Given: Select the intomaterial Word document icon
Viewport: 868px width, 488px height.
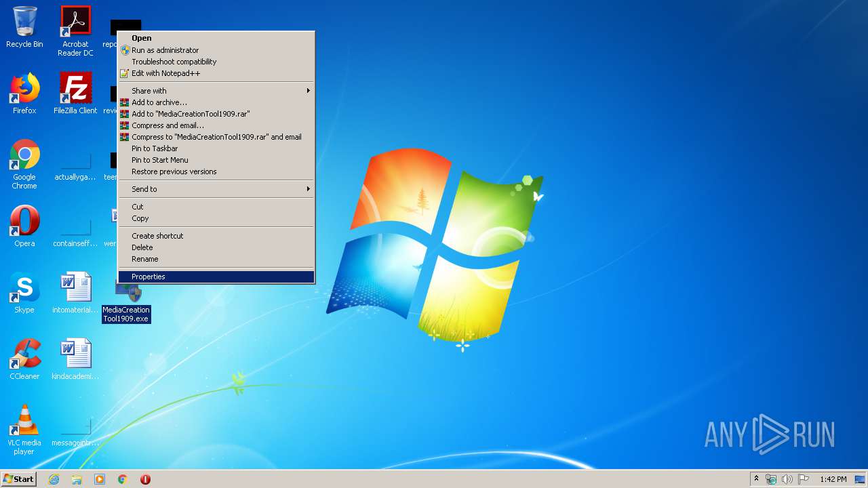Looking at the screenshot, I should 75,293.
